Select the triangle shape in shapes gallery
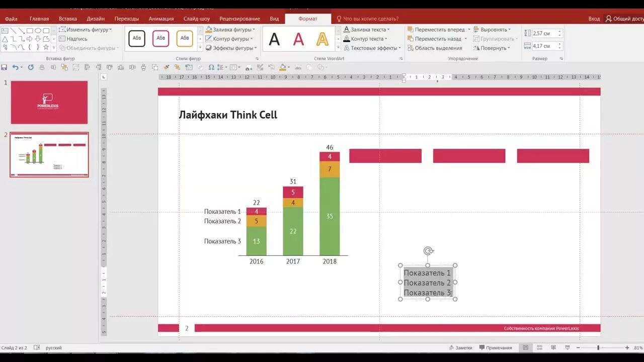 tap(5, 39)
